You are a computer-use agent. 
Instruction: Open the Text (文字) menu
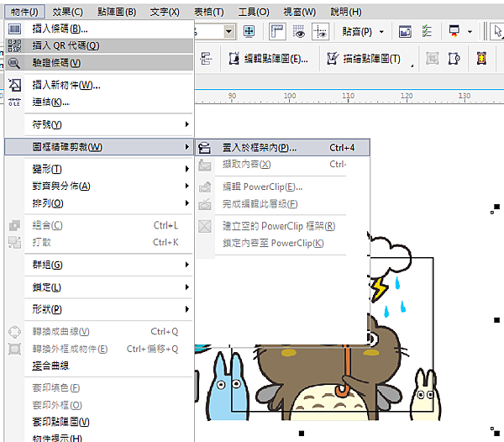(x=165, y=13)
